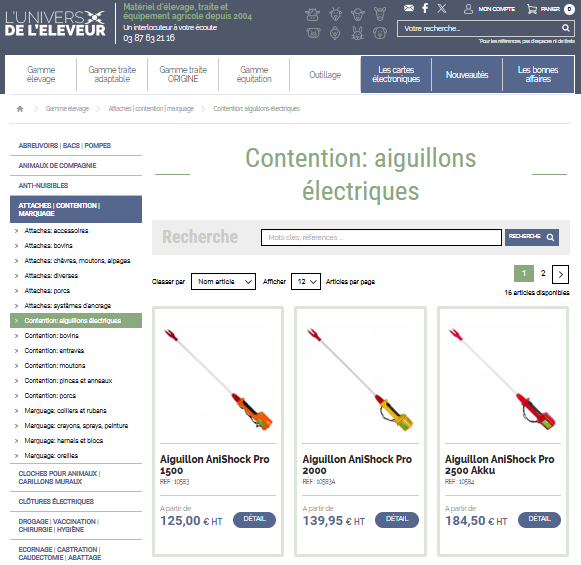The width and height of the screenshot is (581, 565).
Task: Go to home via breadcrumb house icon
Action: click(x=20, y=109)
